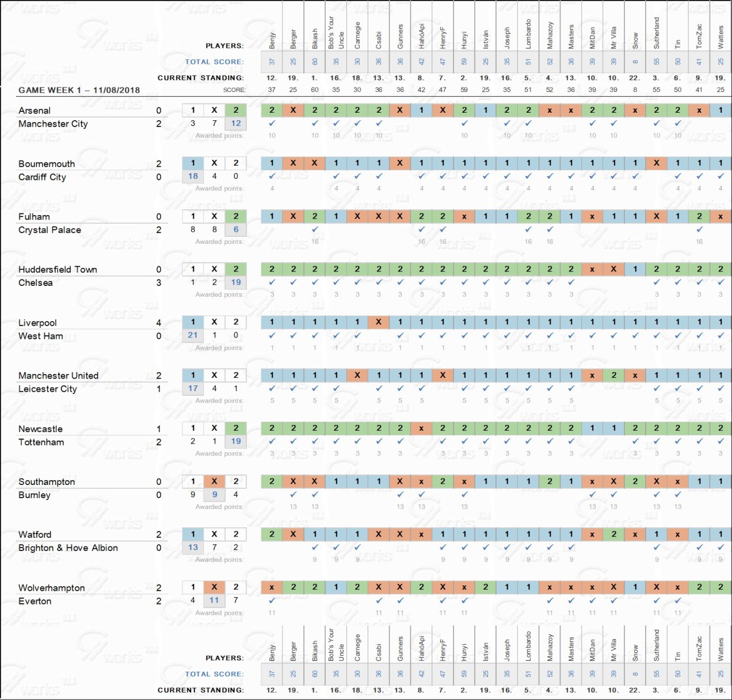Screen dimensions: 732x700
Task: Select the Huddersfield Town team name
Action: coord(58,270)
